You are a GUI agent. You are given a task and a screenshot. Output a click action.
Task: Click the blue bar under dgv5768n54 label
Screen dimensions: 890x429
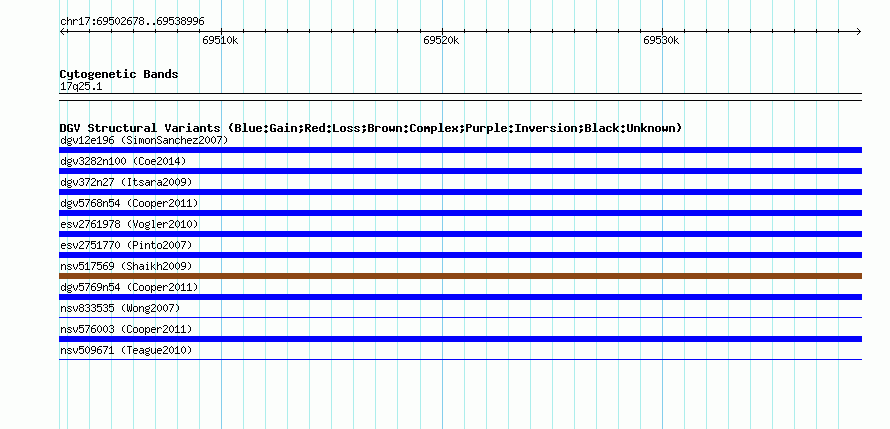[x=460, y=213]
